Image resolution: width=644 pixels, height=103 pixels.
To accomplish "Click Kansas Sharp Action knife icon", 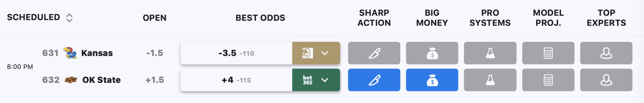I will click(374, 53).
